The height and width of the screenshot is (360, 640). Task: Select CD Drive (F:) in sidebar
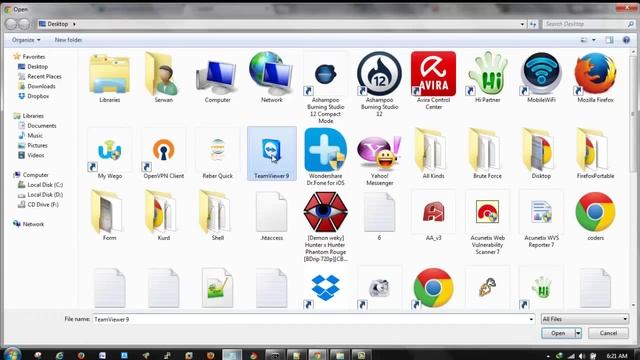point(43,204)
